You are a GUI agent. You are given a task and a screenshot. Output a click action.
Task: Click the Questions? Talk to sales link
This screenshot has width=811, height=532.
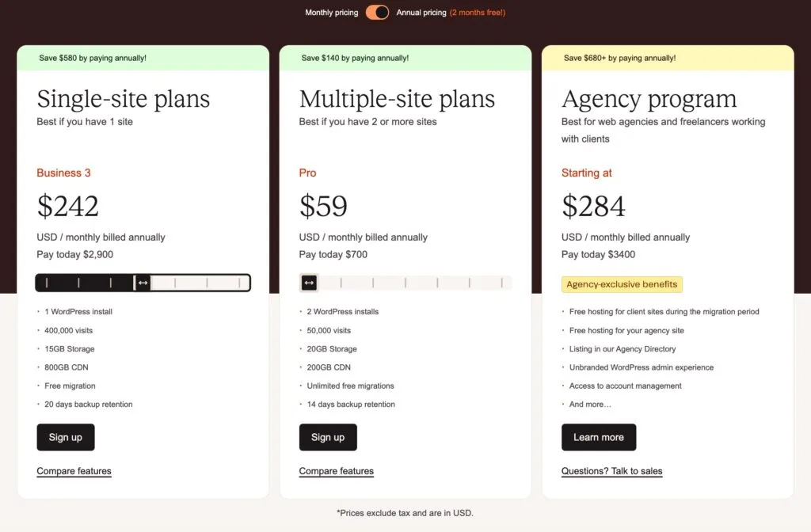[611, 471]
